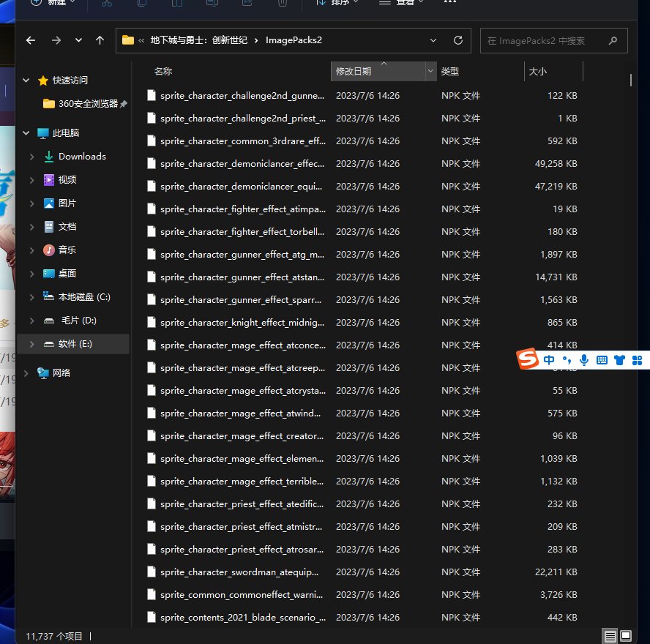Click the forward navigation arrow
The image size is (650, 644).
pos(56,40)
